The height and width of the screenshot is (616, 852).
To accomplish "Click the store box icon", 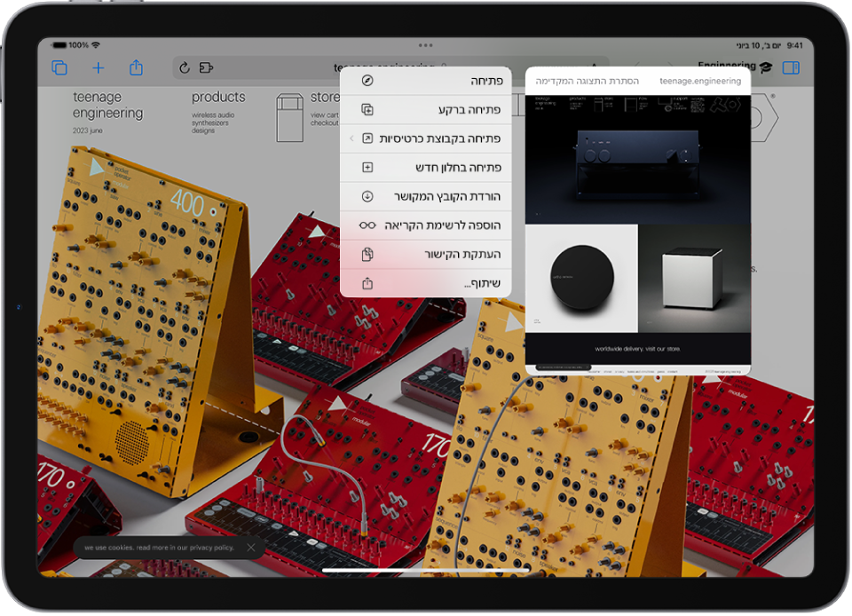I will [x=289, y=117].
